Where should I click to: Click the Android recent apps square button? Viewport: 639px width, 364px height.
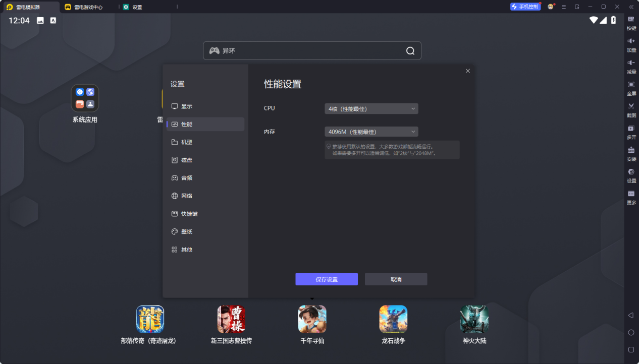point(631,349)
